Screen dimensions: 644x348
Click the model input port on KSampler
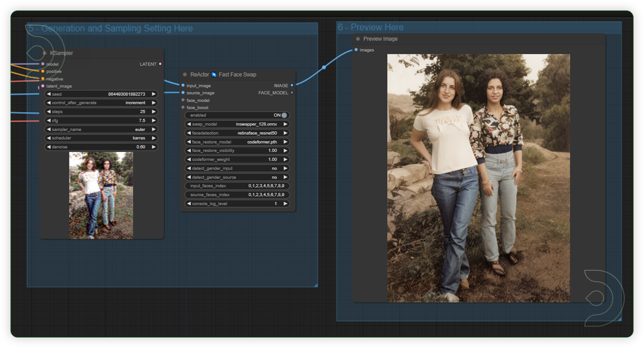(42, 64)
